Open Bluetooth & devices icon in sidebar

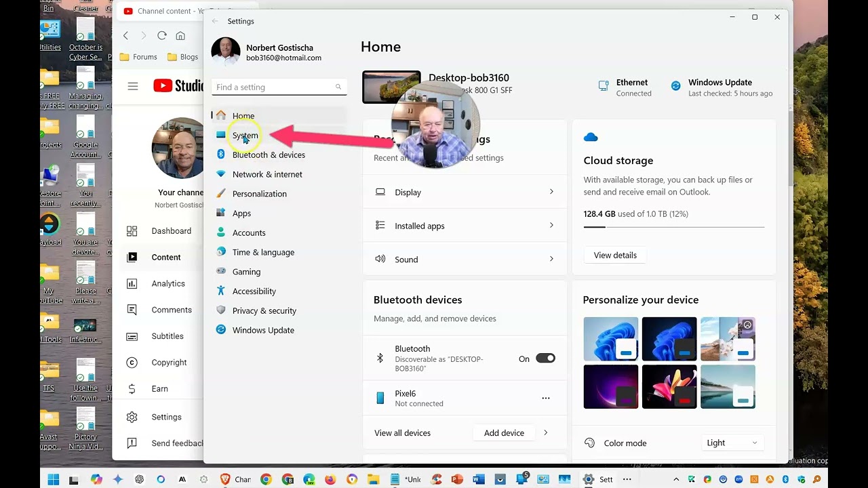(x=221, y=155)
